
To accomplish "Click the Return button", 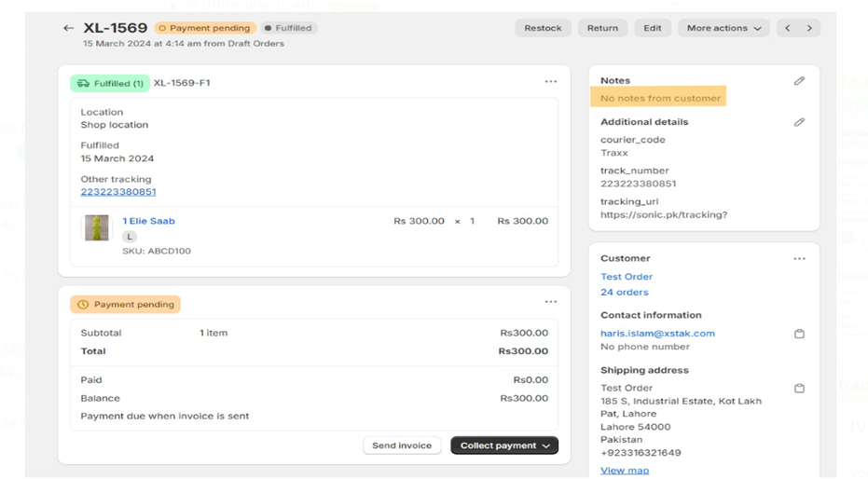I will click(602, 28).
